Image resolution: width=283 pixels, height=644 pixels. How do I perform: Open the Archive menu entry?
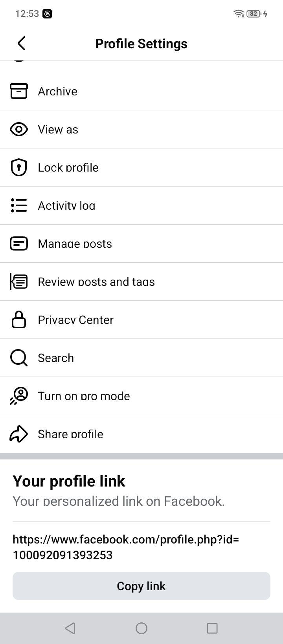tap(141, 91)
